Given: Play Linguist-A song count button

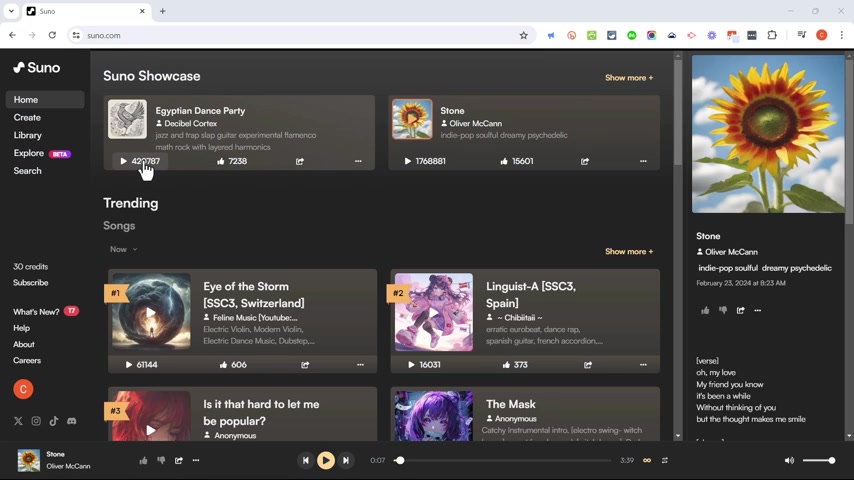Looking at the screenshot, I should (x=424, y=364).
